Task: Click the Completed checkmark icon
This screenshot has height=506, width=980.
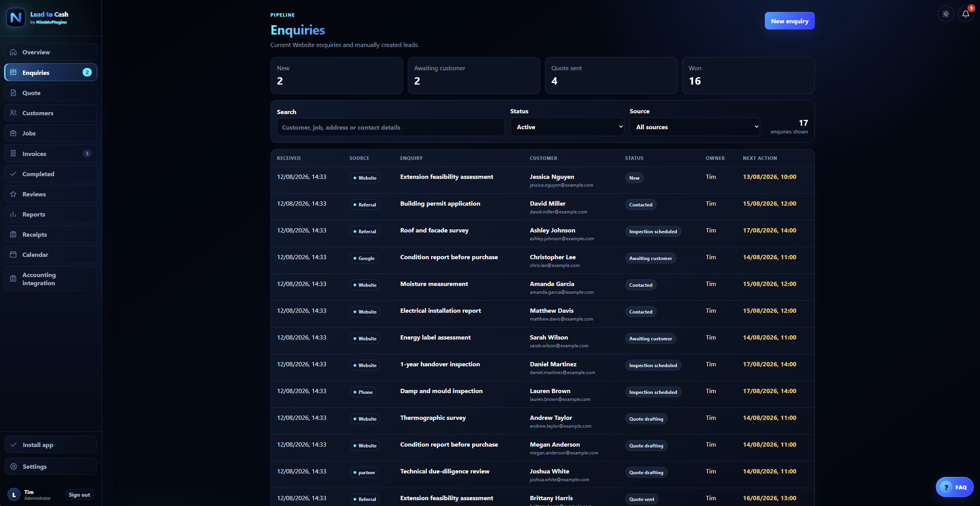Action: 13,174
